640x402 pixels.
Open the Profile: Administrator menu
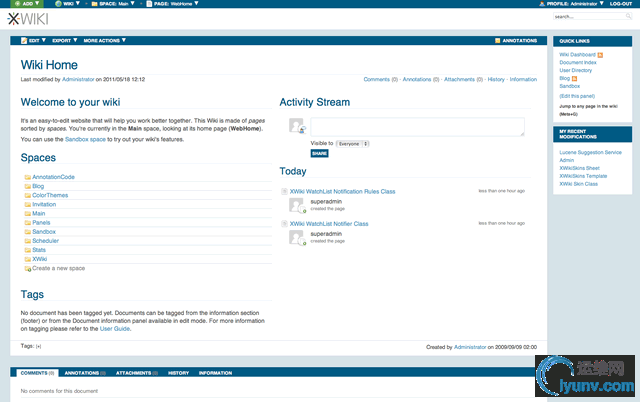571,3
